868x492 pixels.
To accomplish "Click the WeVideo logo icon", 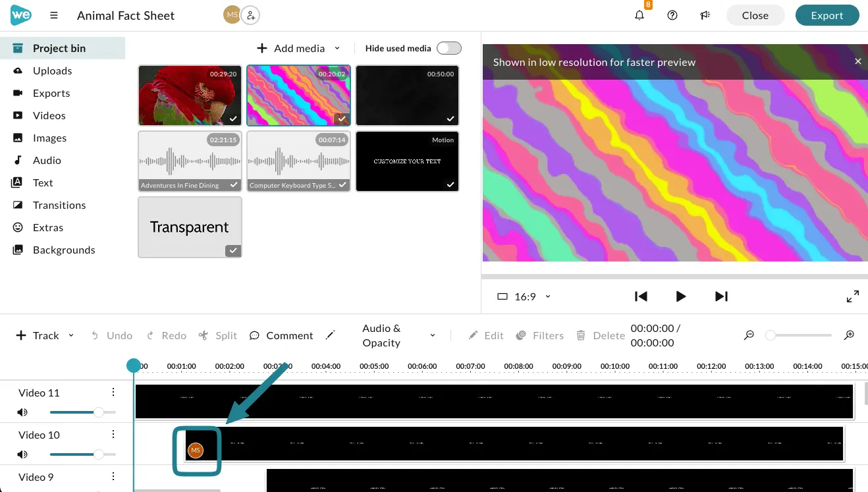I will 21,14.
